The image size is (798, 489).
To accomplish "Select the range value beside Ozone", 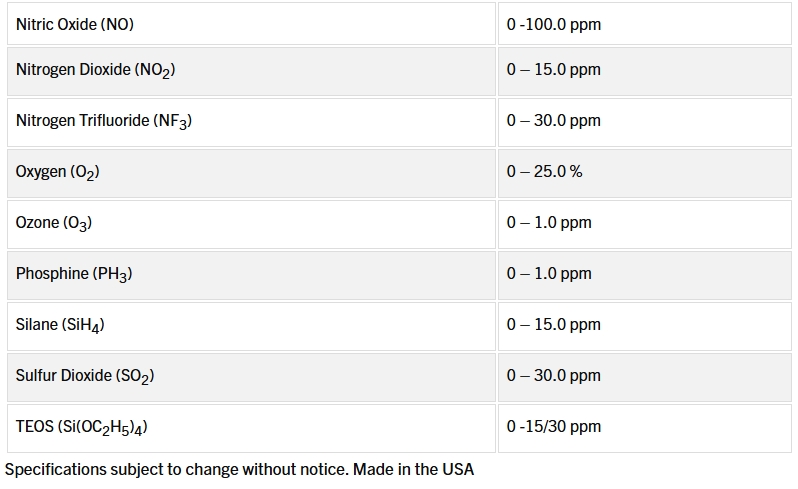I will pyautogui.click(x=549, y=223).
